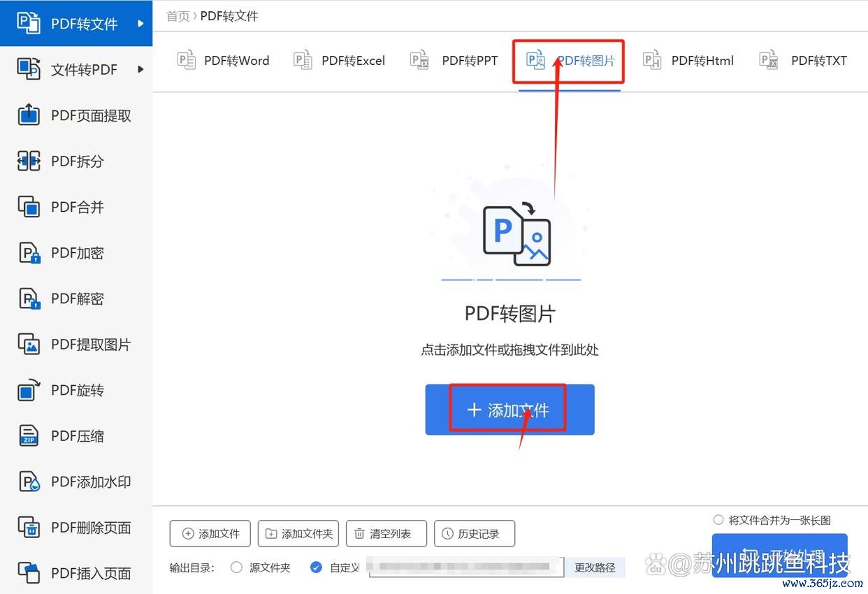The width and height of the screenshot is (868, 594).
Task: Click the plus icon in bottom 添加文件 button
Action: pos(187,534)
